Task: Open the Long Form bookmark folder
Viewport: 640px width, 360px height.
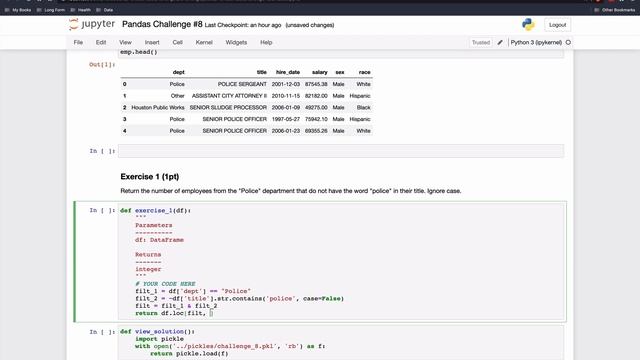Action: (x=51, y=10)
